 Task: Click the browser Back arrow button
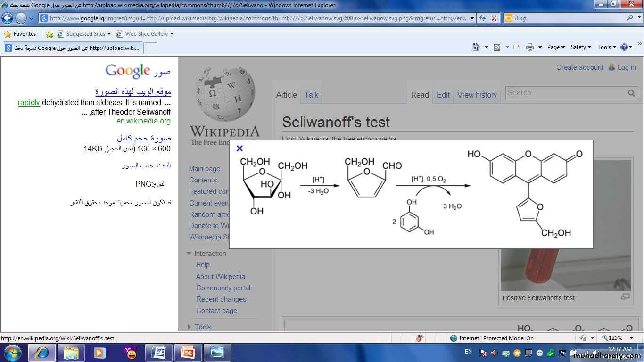point(8,18)
